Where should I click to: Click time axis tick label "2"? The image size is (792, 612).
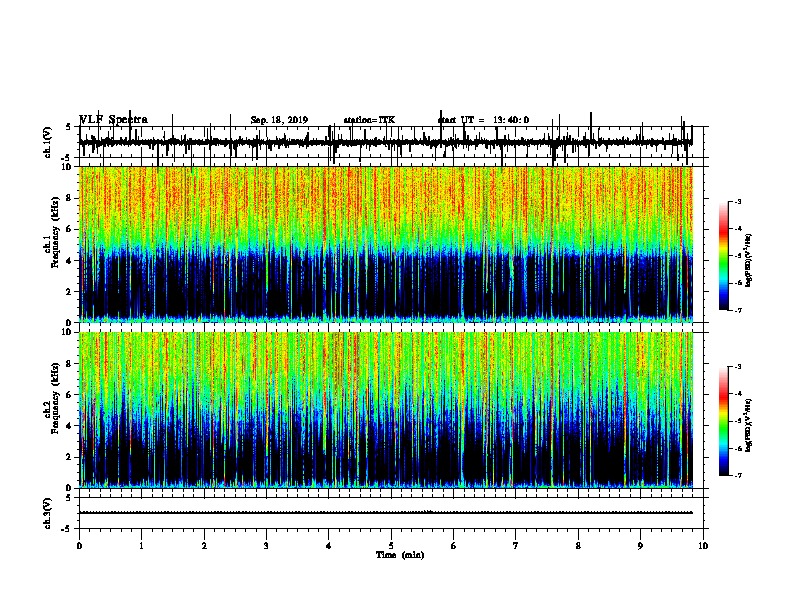[204, 546]
